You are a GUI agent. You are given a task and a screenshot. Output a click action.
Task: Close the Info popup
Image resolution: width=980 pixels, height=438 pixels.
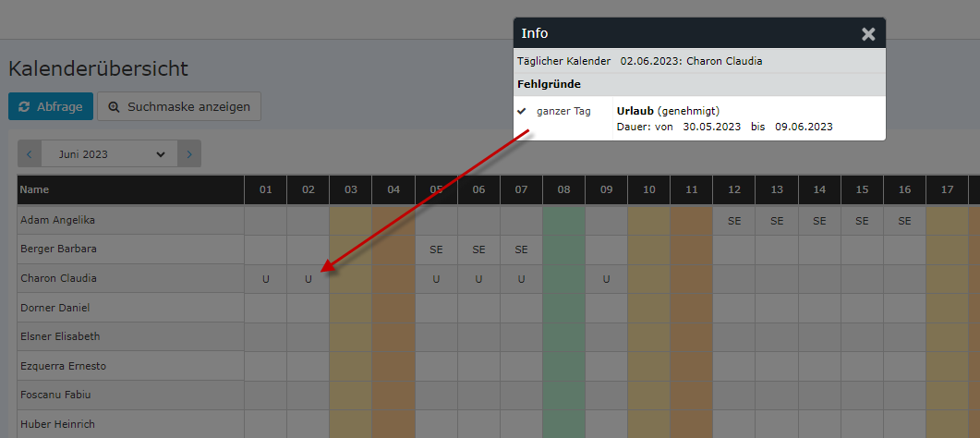click(868, 34)
